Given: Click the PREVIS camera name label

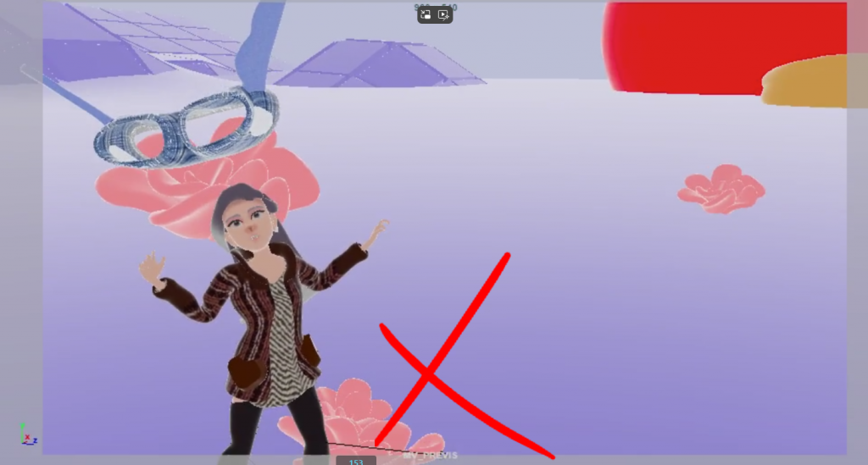Looking at the screenshot, I should point(432,456).
